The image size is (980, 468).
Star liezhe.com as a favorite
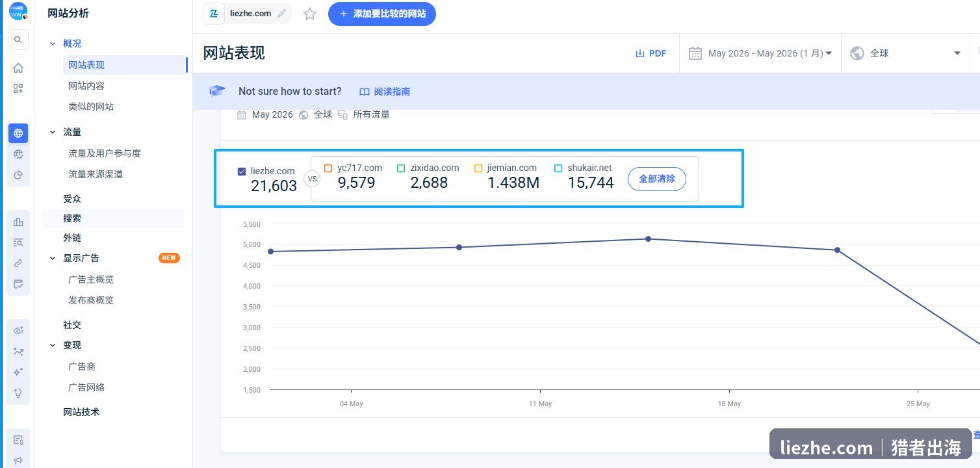click(x=310, y=14)
